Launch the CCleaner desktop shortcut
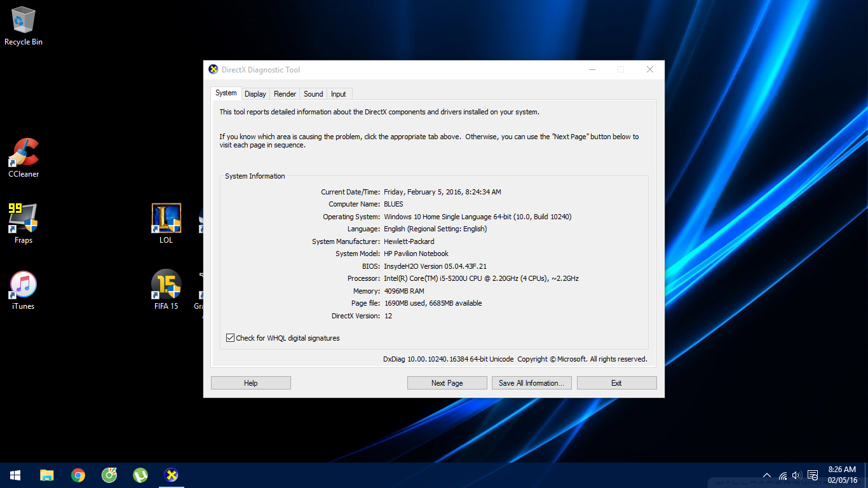Viewport: 868px width, 488px height. [x=24, y=158]
